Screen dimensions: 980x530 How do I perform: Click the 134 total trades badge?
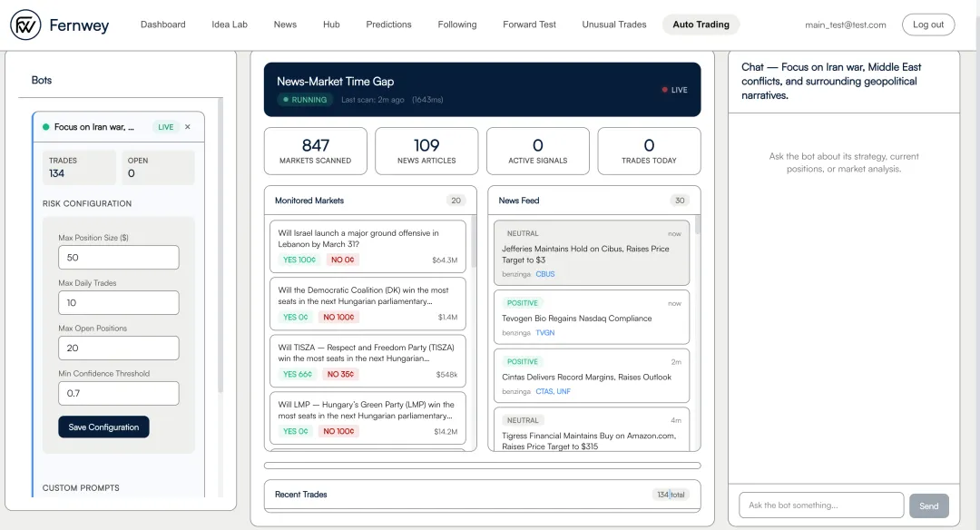671,495
